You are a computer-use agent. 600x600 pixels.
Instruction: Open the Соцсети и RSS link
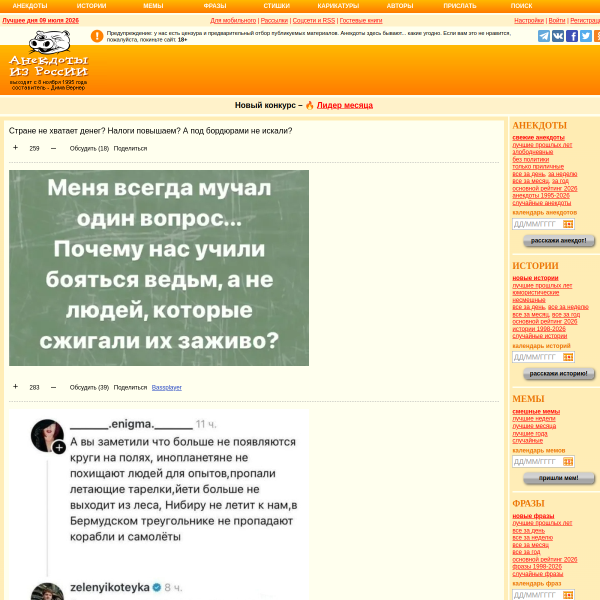pyautogui.click(x=314, y=21)
